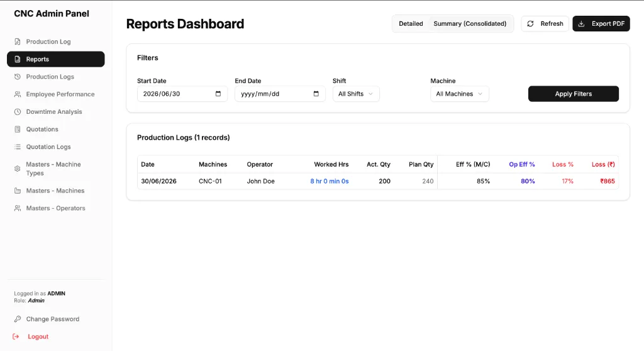The height and width of the screenshot is (351, 644).
Task: Click the ₹865 loss value
Action: [608, 181]
